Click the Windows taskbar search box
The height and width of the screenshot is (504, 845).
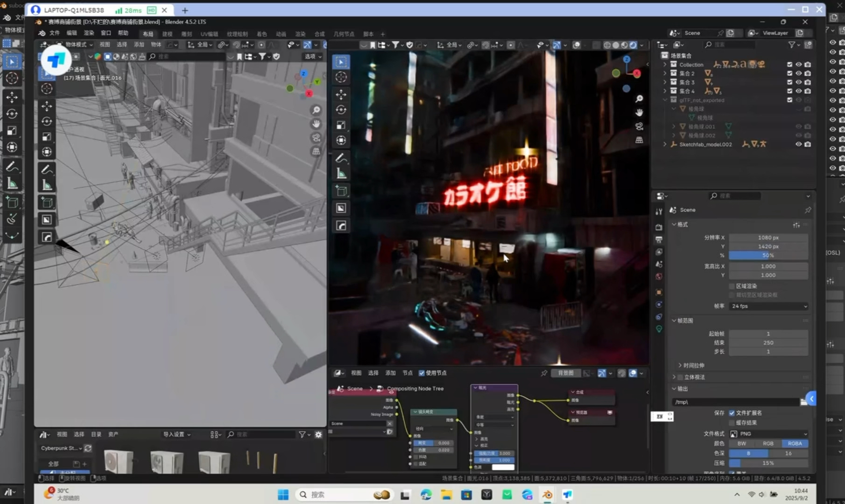tap(344, 495)
